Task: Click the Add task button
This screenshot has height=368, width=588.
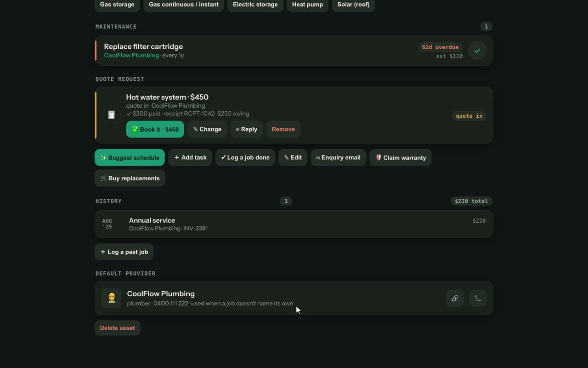Action: [x=190, y=157]
